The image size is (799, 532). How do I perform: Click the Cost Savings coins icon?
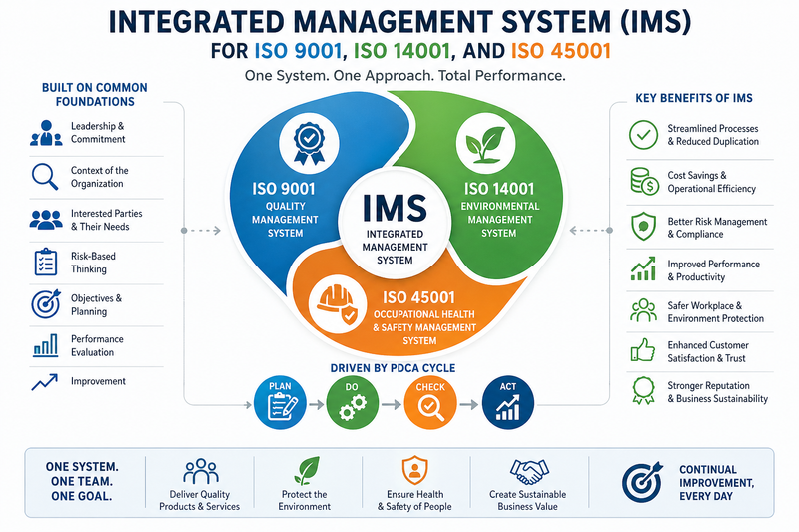pyautogui.click(x=644, y=181)
